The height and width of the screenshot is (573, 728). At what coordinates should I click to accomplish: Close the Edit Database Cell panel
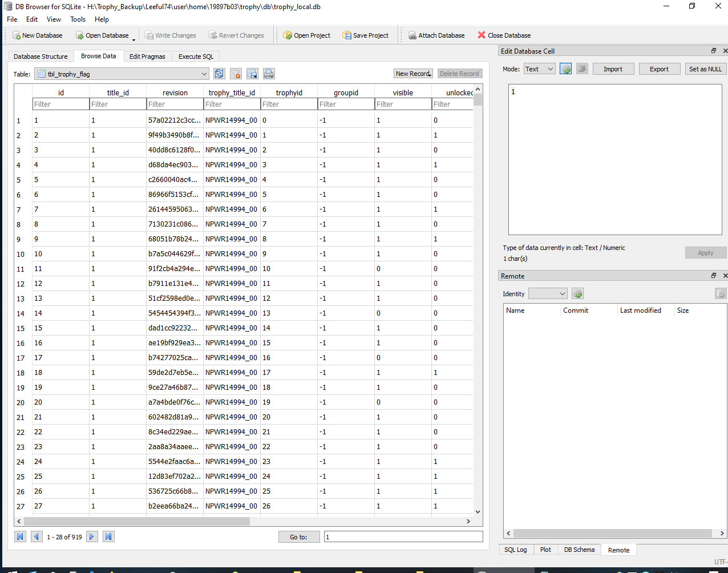pos(725,51)
